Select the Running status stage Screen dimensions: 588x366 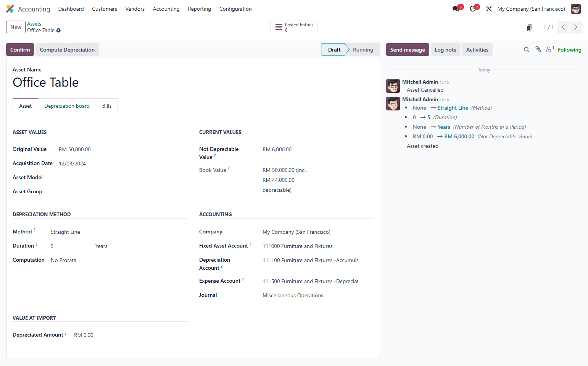(x=363, y=50)
